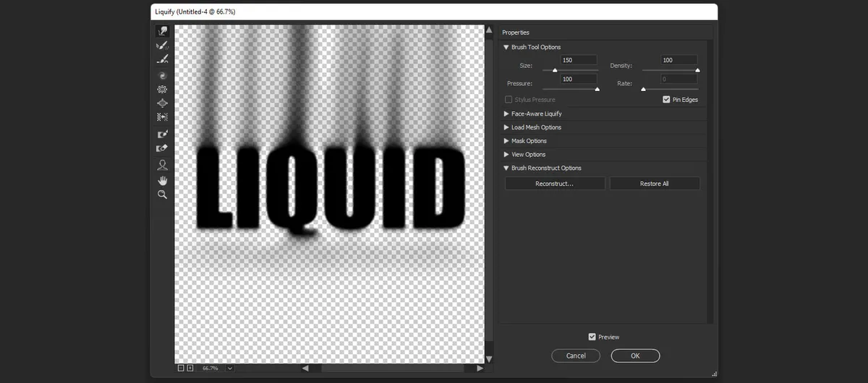Click the Restore All button
Screen dimensions: 868x383
pos(655,184)
